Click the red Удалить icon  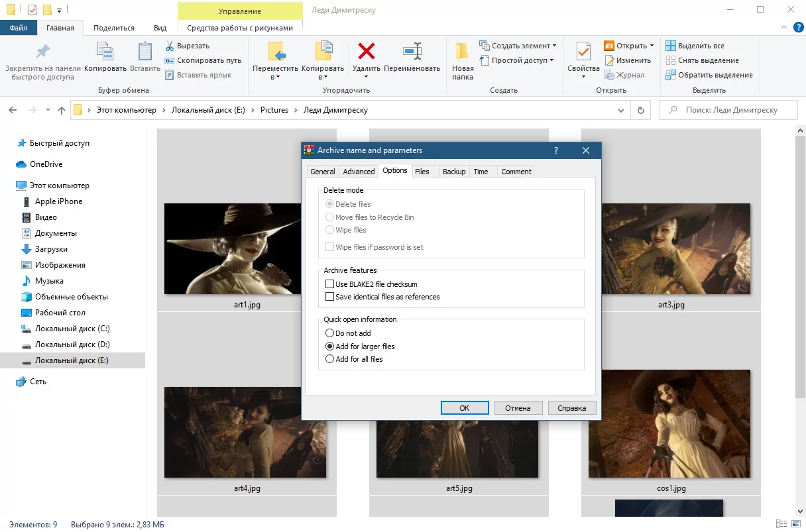366,51
